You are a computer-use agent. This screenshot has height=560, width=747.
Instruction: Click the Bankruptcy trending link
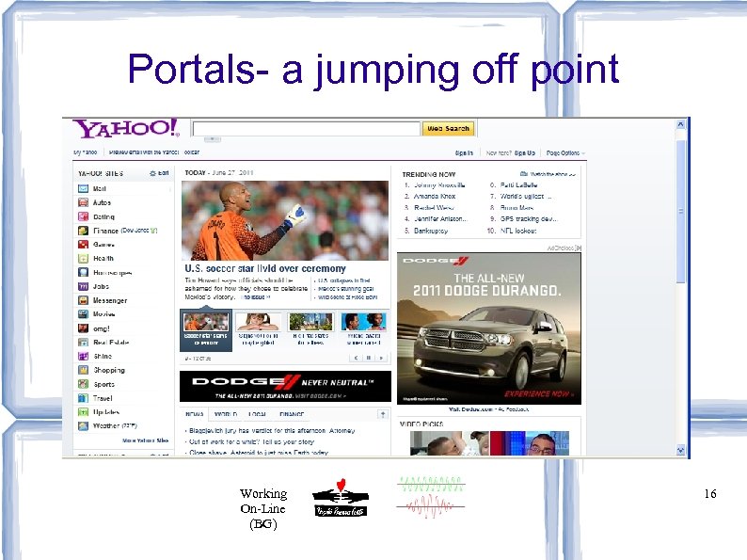[431, 231]
